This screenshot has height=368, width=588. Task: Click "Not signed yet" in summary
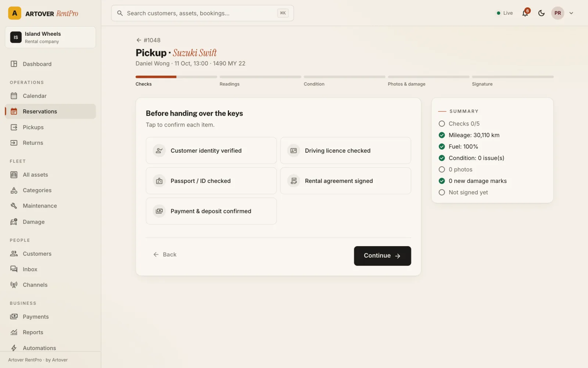pos(468,192)
